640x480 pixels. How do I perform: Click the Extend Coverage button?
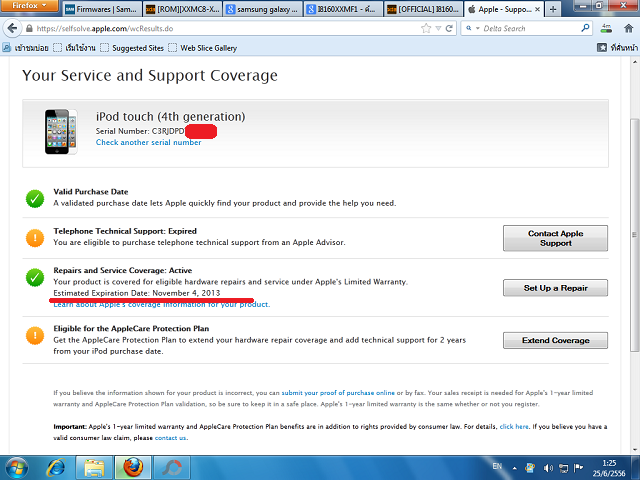click(555, 340)
